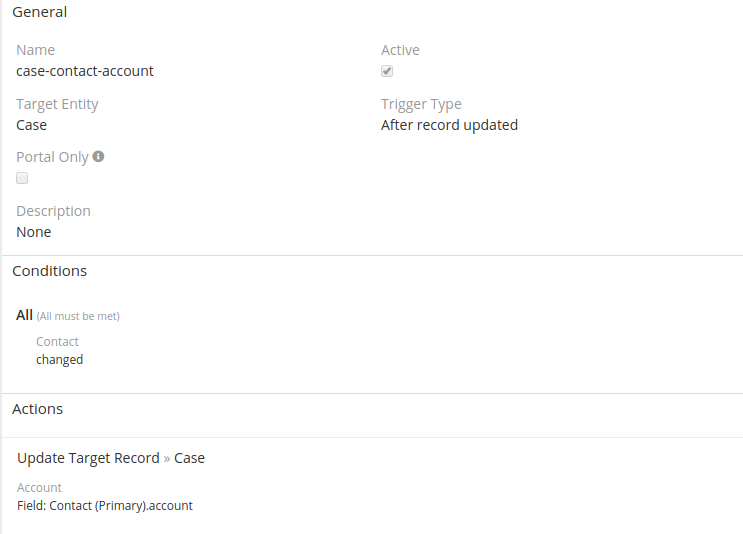
Task: Click the After record updated trigger value
Action: point(449,125)
